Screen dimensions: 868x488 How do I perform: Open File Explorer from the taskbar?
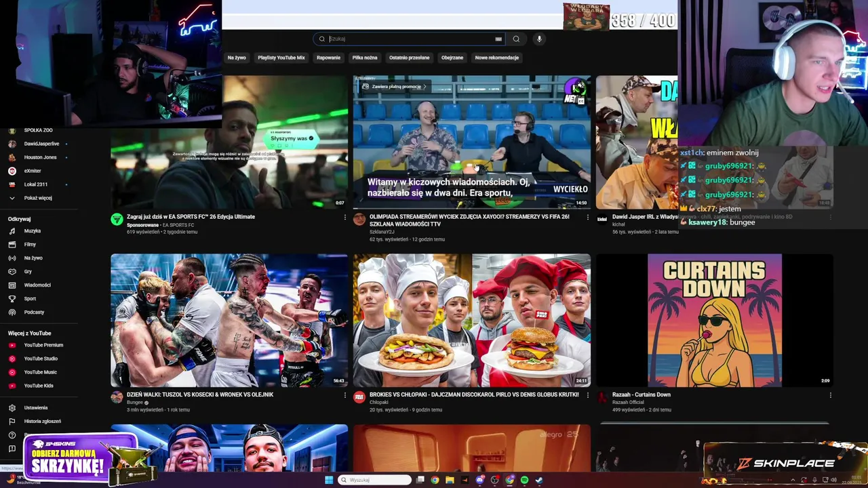click(450, 480)
